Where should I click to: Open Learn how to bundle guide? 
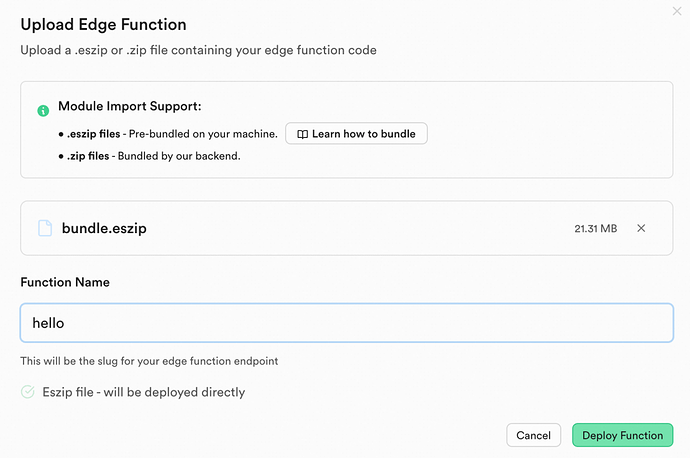[356, 133]
